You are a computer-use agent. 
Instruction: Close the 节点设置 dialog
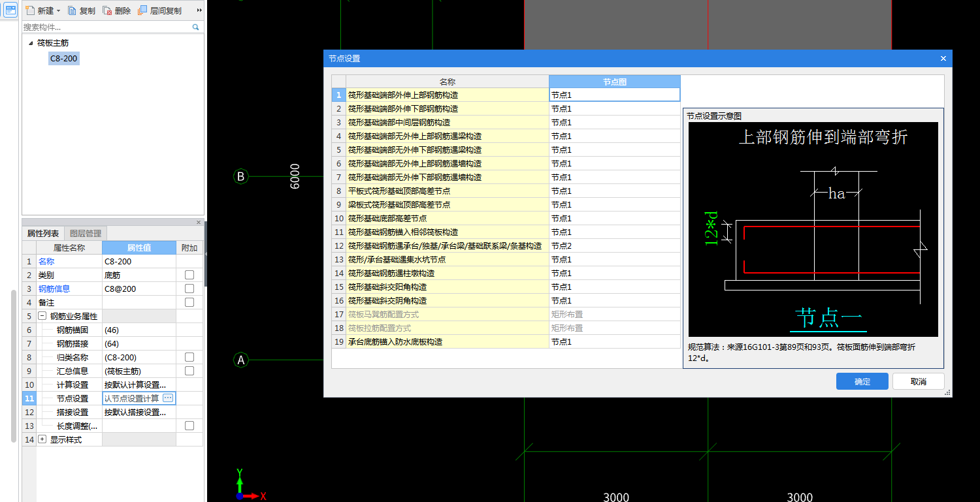pos(943,59)
